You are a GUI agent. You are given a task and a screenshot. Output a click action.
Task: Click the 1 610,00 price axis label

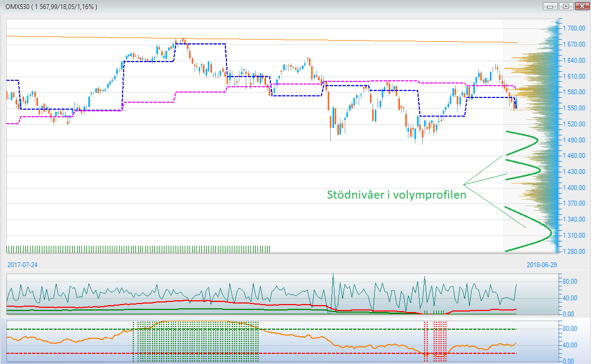(x=574, y=76)
